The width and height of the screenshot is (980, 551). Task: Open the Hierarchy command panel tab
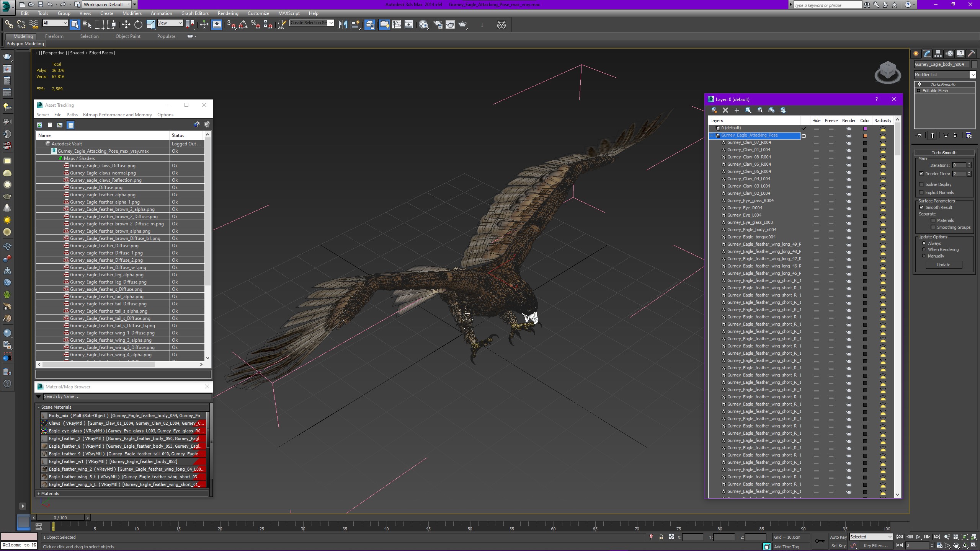click(938, 54)
